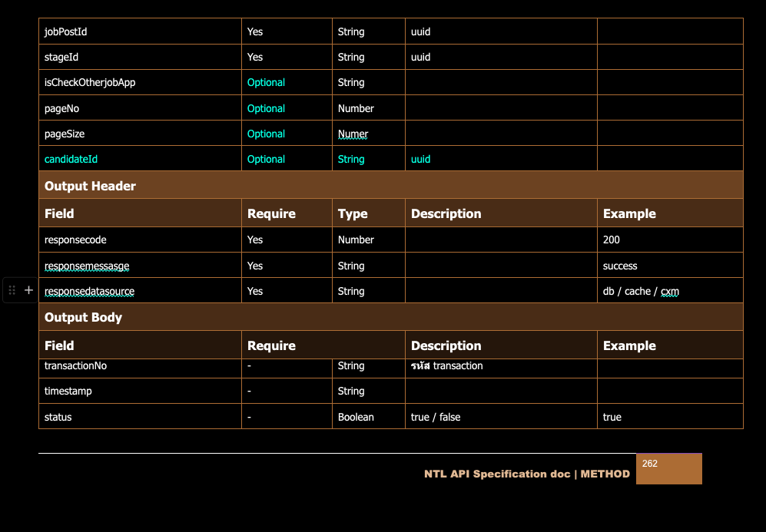Image resolution: width=766 pixels, height=532 pixels.
Task: Click the plus icon to add a block
Action: [28, 290]
